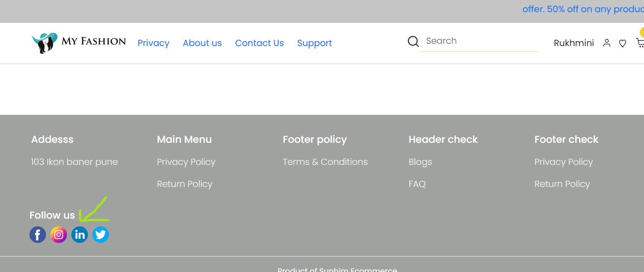Click the 'Footer check' heading

pos(566,139)
